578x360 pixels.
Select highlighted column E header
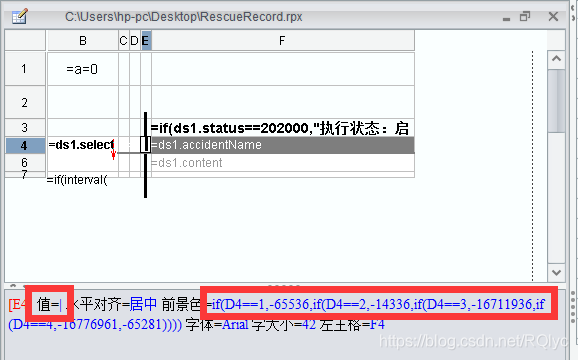(146, 41)
